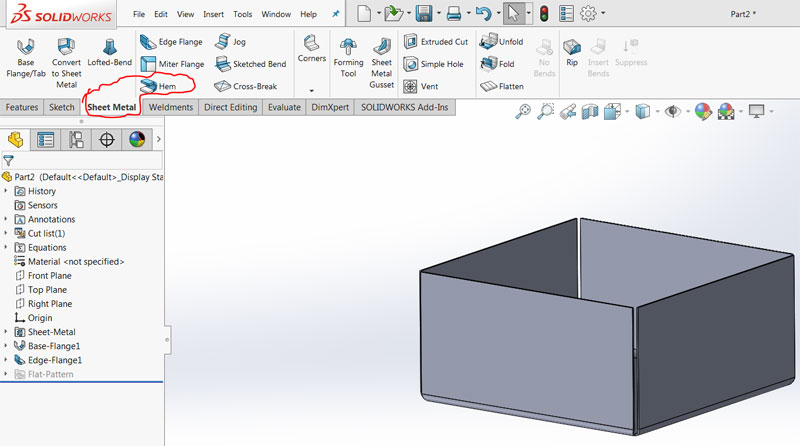The width and height of the screenshot is (800, 446).
Task: Select the Rip tool
Action: click(x=572, y=53)
